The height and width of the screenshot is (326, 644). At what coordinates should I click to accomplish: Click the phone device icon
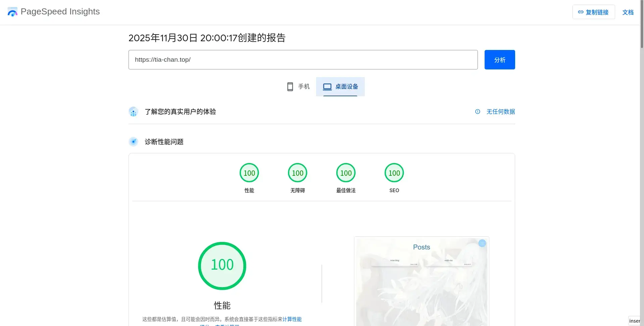point(290,87)
